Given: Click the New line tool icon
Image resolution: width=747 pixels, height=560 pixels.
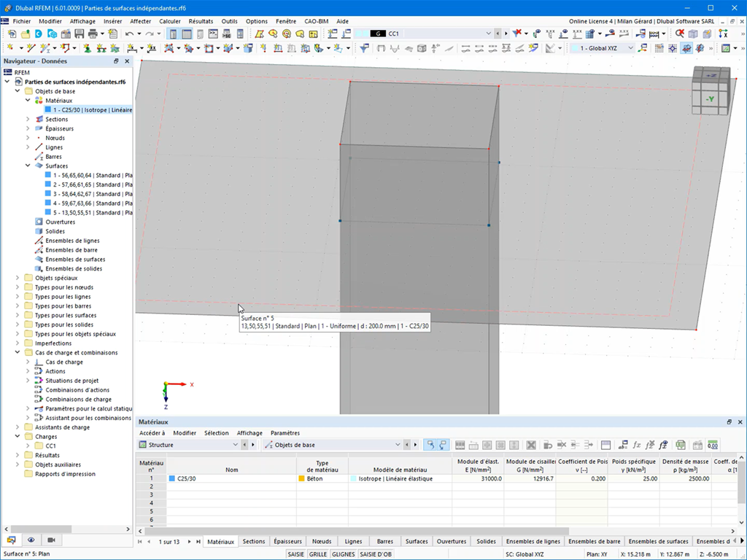Looking at the screenshot, I should pyautogui.click(x=31, y=48).
